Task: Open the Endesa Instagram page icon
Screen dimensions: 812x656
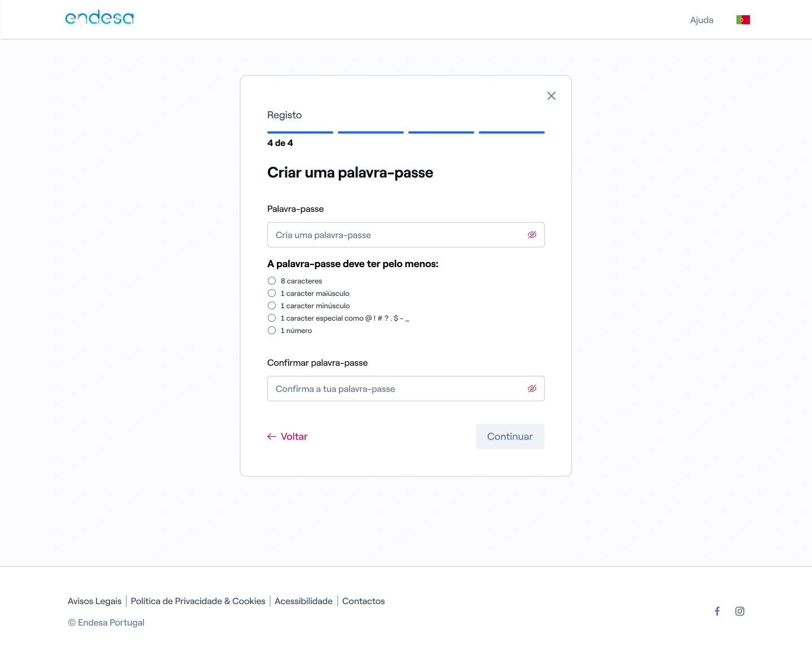Action: click(x=740, y=611)
